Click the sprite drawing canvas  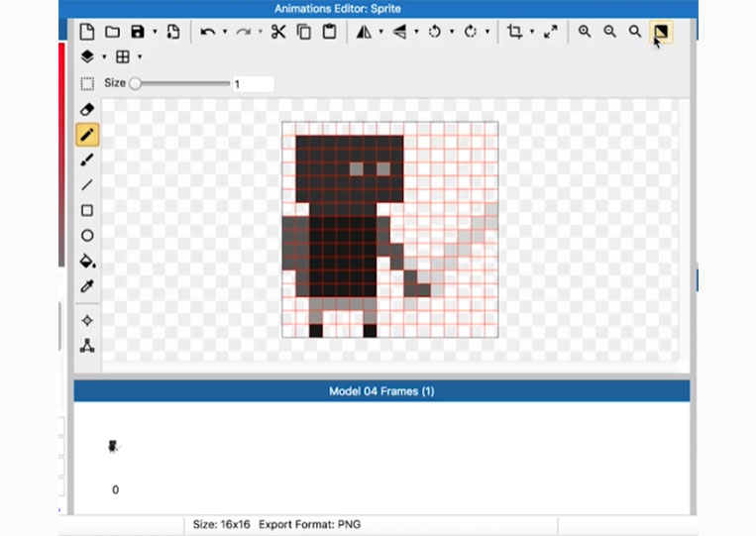point(390,230)
